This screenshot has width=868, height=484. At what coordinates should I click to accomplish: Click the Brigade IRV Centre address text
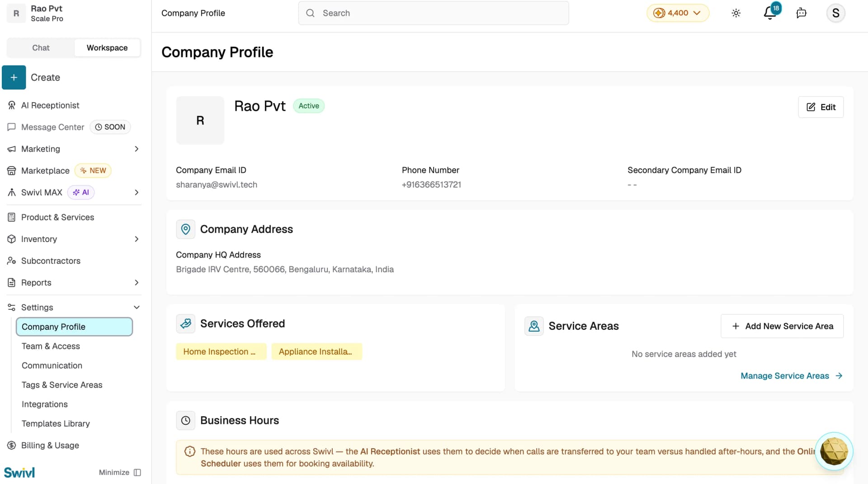point(285,270)
